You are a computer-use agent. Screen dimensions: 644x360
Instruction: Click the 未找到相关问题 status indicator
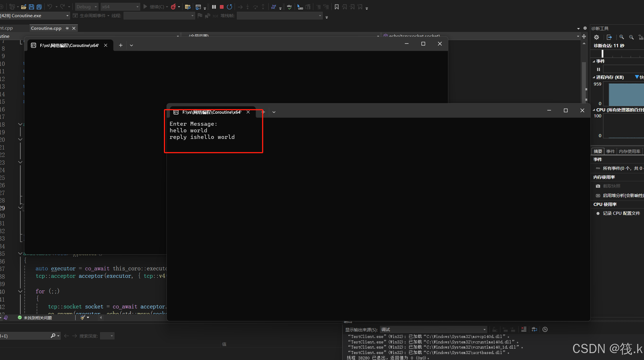pyautogui.click(x=35, y=318)
